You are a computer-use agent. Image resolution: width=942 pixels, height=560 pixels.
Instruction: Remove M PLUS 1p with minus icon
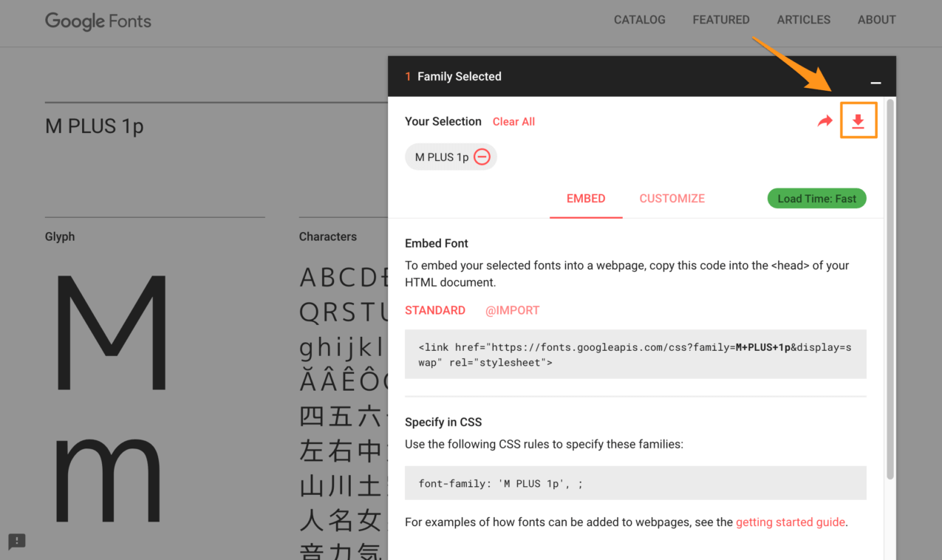pyautogui.click(x=482, y=157)
